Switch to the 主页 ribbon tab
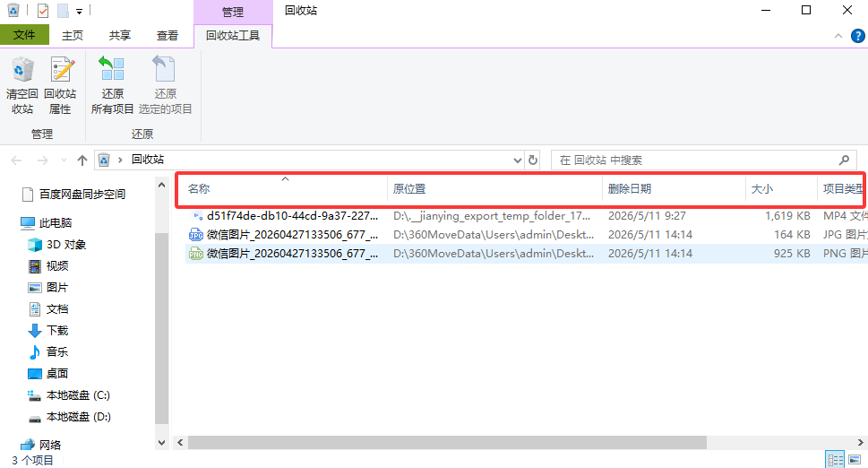 (x=72, y=36)
